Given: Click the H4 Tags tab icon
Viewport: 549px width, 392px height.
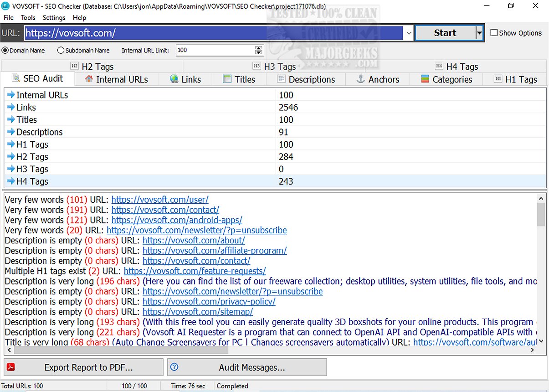Looking at the screenshot, I should tap(439, 66).
